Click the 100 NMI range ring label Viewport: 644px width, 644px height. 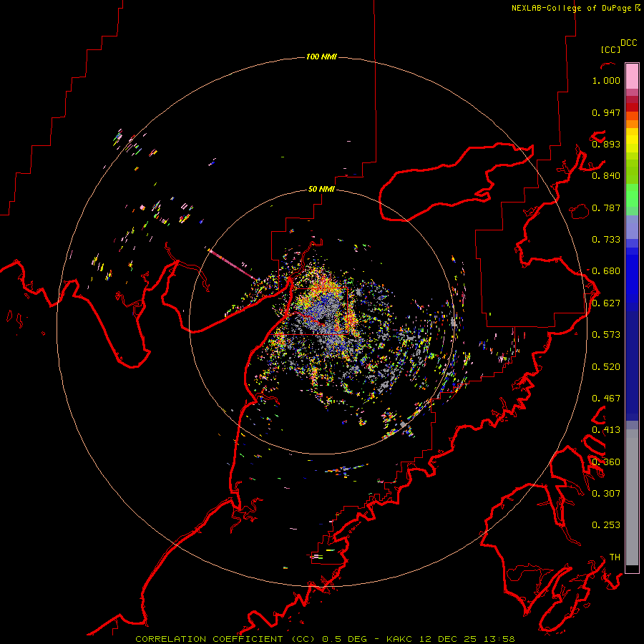[321, 57]
